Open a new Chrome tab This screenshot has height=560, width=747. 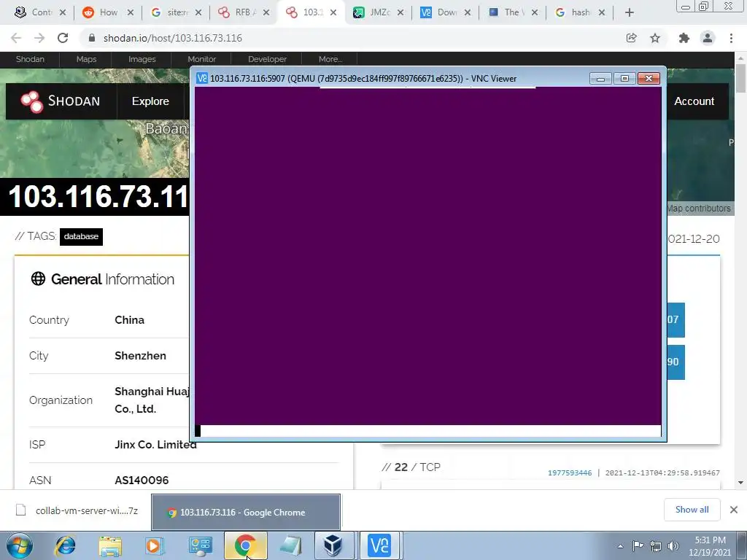click(630, 13)
